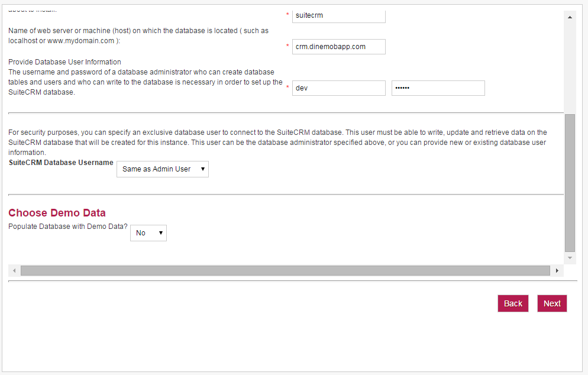The height and width of the screenshot is (375, 588).
Task: Click the Provide Database User Information text
Action: pyautogui.click(x=64, y=62)
